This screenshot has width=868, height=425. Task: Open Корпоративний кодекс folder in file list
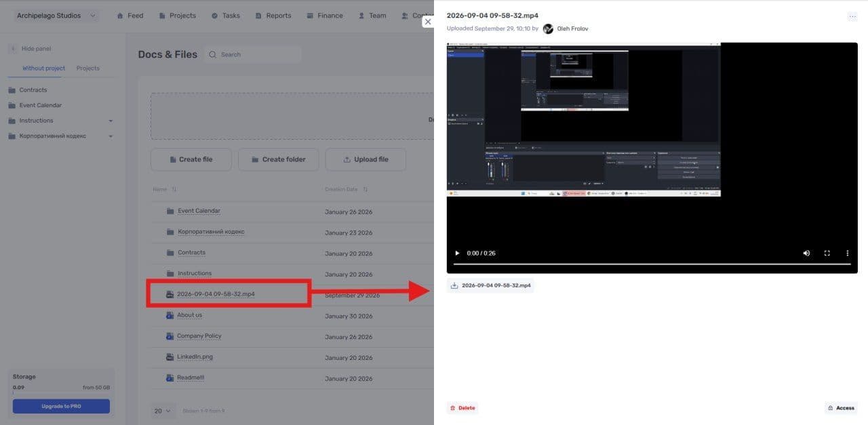tap(211, 232)
